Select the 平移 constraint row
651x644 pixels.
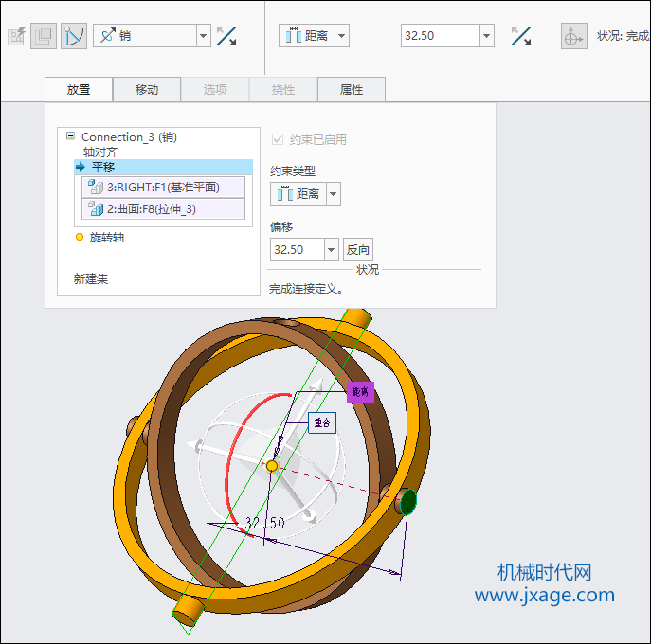tap(164, 168)
